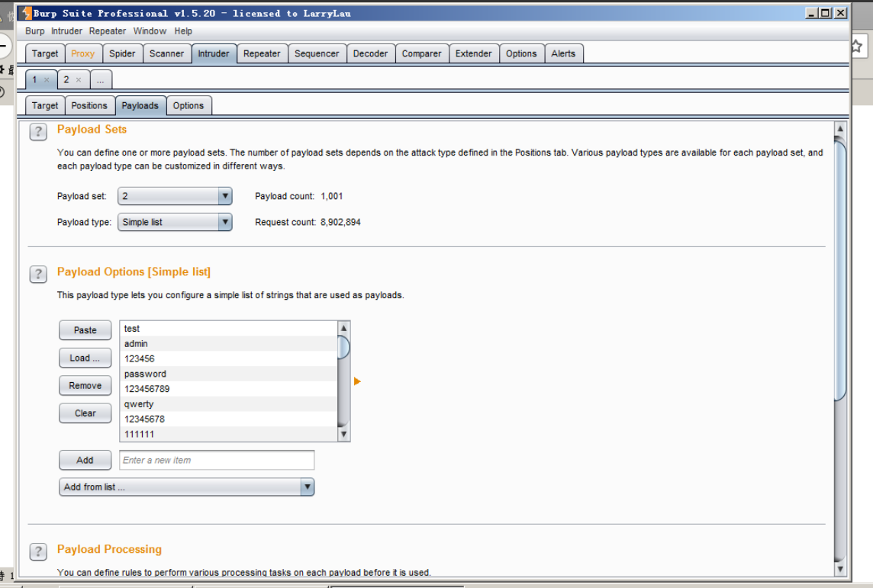Click the star icon at right edge
This screenshot has width=873, height=588.
[x=857, y=47]
